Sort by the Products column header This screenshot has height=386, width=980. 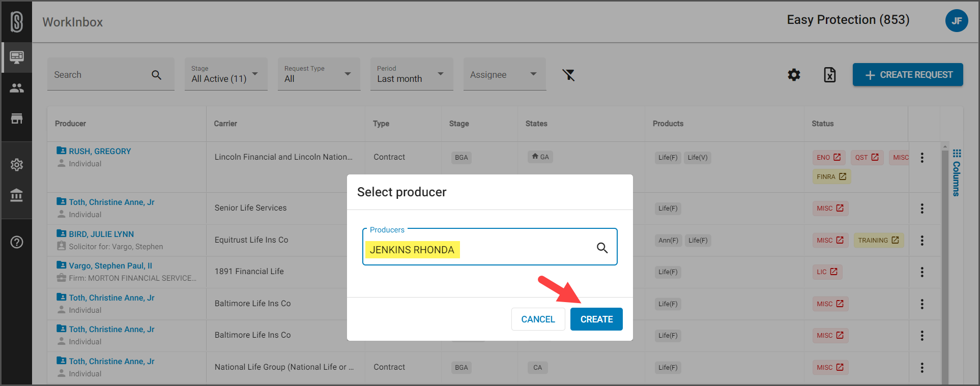click(x=668, y=124)
